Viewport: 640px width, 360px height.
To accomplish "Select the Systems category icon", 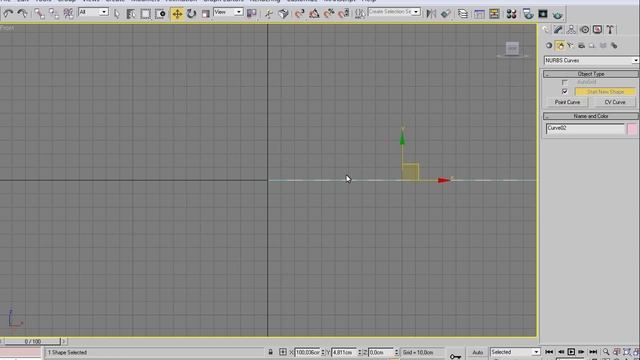I will (614, 46).
